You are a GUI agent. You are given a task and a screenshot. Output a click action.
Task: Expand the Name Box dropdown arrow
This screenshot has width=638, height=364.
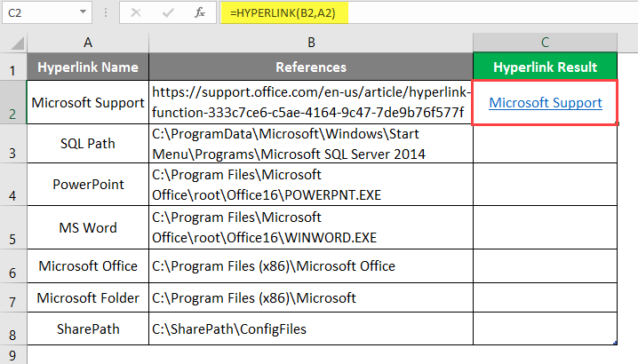click(x=83, y=12)
